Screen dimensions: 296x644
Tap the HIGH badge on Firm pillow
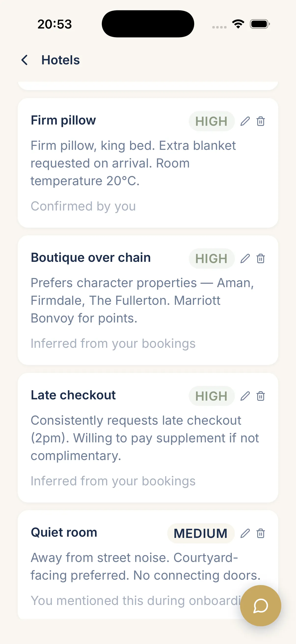point(211,121)
